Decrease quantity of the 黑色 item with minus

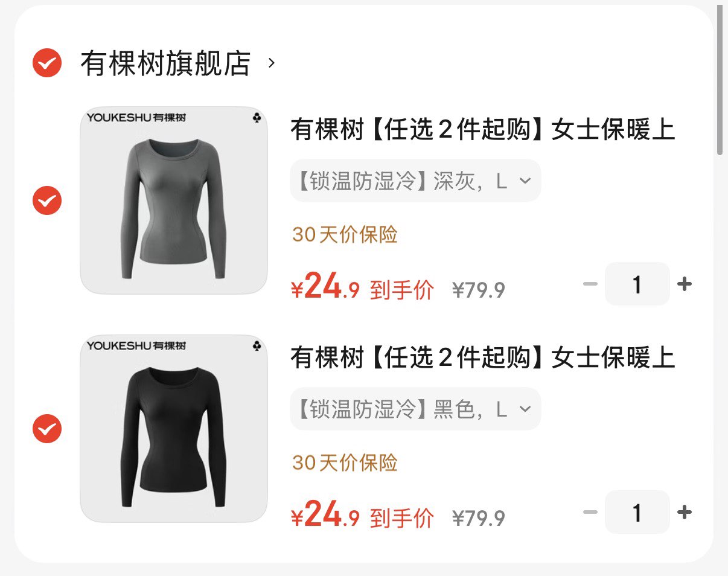(590, 513)
